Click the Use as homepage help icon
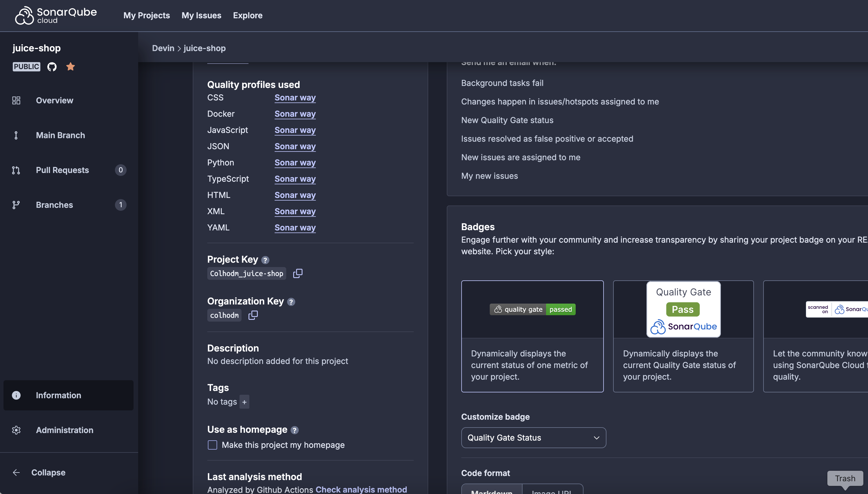The width and height of the screenshot is (868, 494). pos(295,430)
